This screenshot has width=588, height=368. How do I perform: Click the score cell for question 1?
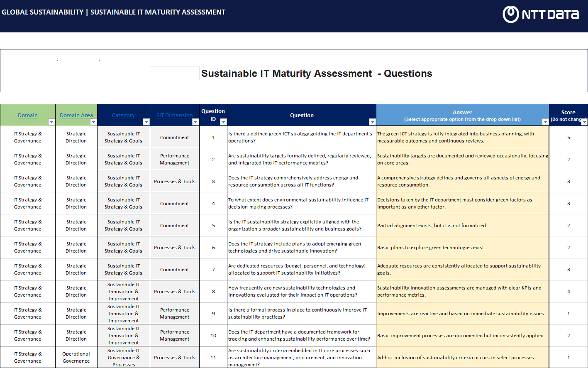(568, 137)
